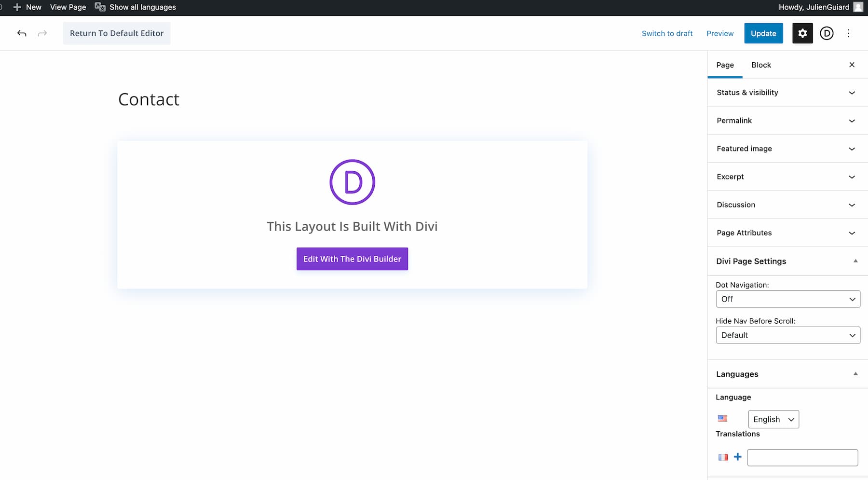Click the redo arrow icon

point(42,33)
